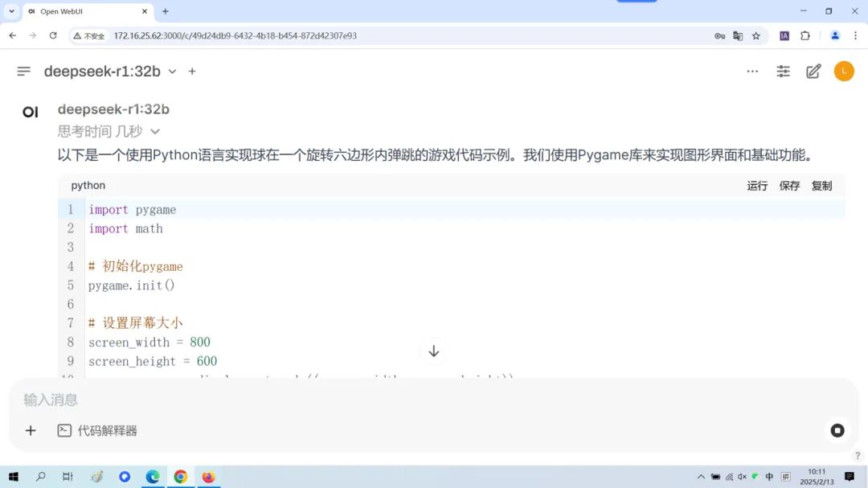This screenshot has width=868, height=488.
Task: Click the purple IA extension icon
Action: [784, 36]
